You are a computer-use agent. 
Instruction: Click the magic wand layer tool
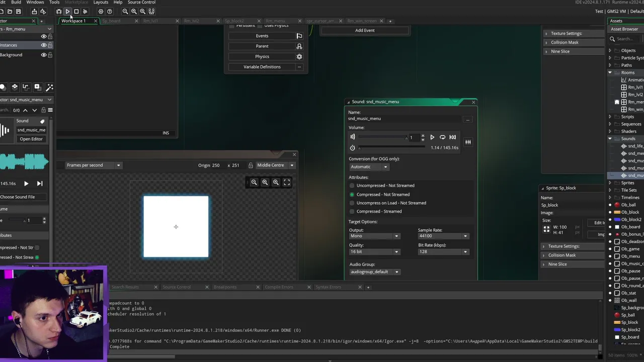coord(49,87)
